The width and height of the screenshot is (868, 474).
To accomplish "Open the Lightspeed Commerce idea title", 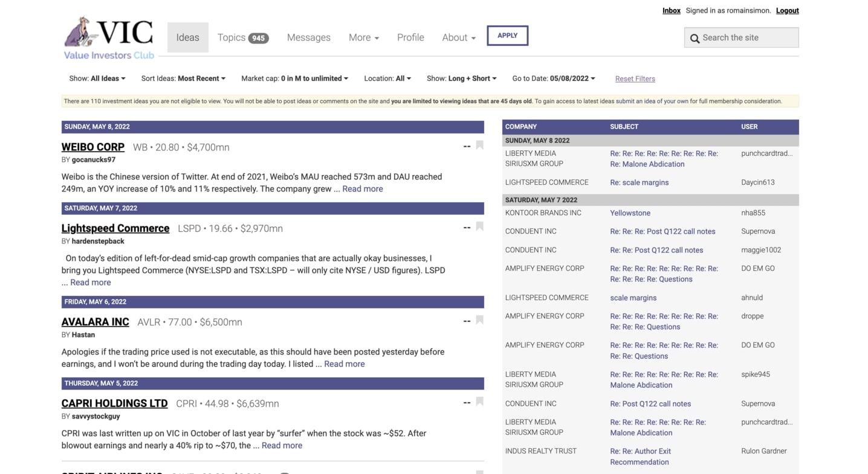I will coord(115,228).
